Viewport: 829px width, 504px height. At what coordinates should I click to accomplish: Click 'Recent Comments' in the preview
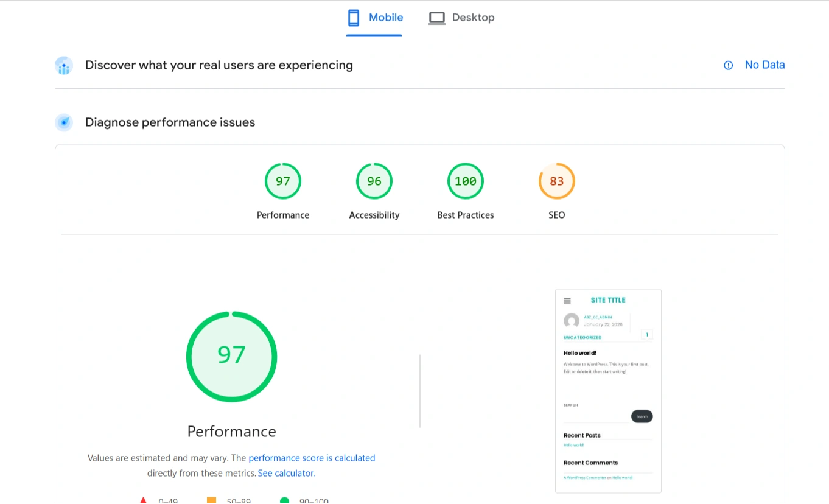[x=590, y=463]
